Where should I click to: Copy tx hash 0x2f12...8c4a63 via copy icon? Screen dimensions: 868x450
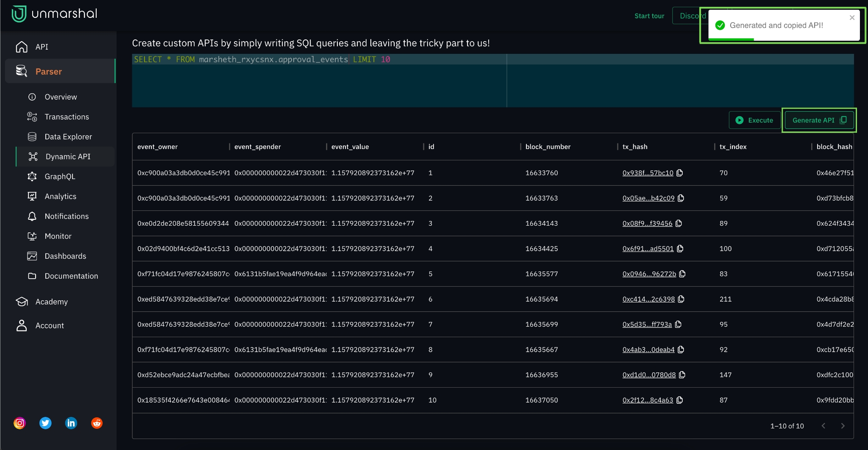pos(680,400)
